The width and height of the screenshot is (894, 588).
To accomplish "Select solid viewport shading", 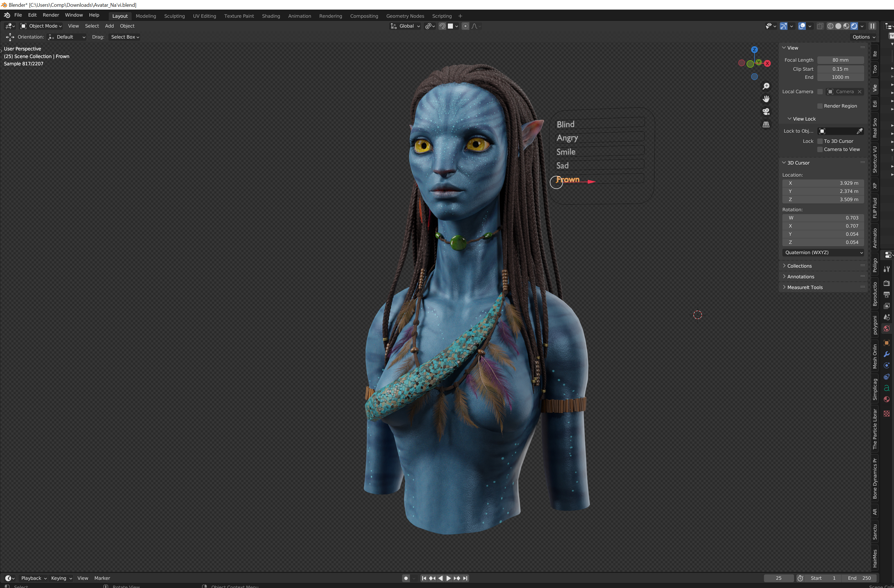I will pyautogui.click(x=838, y=26).
